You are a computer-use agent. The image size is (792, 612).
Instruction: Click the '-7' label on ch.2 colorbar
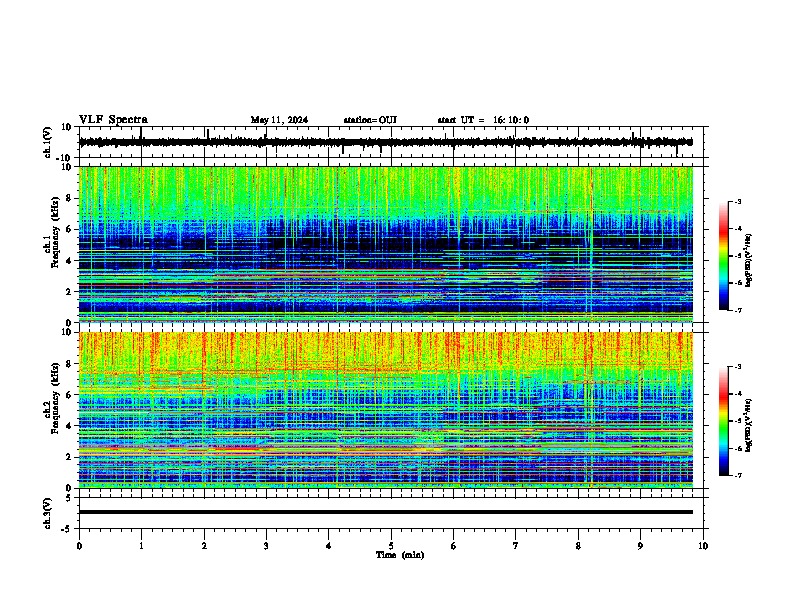coord(737,475)
